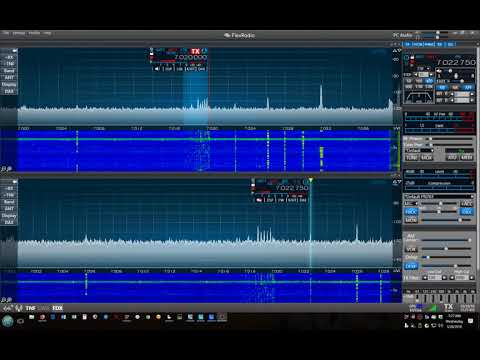Toggle the TNF button in the bottom status bar

30,308
